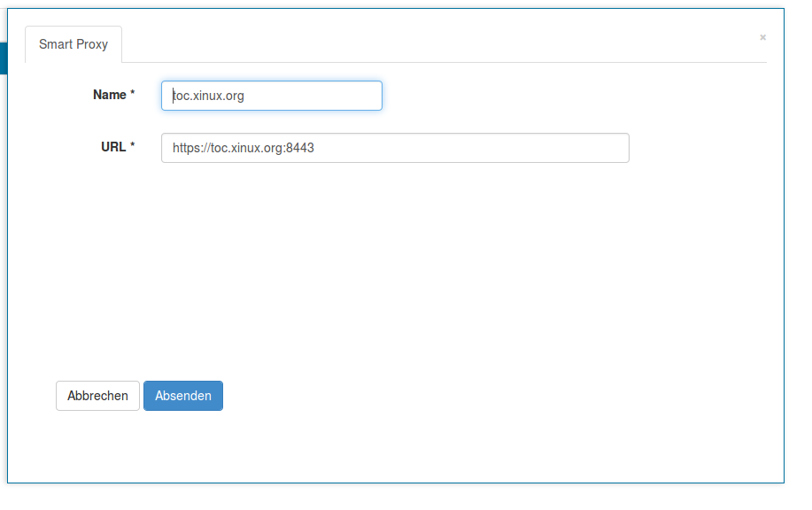Image resolution: width=812 pixels, height=510 pixels.
Task: Focus the URL input field
Action: [x=395, y=148]
